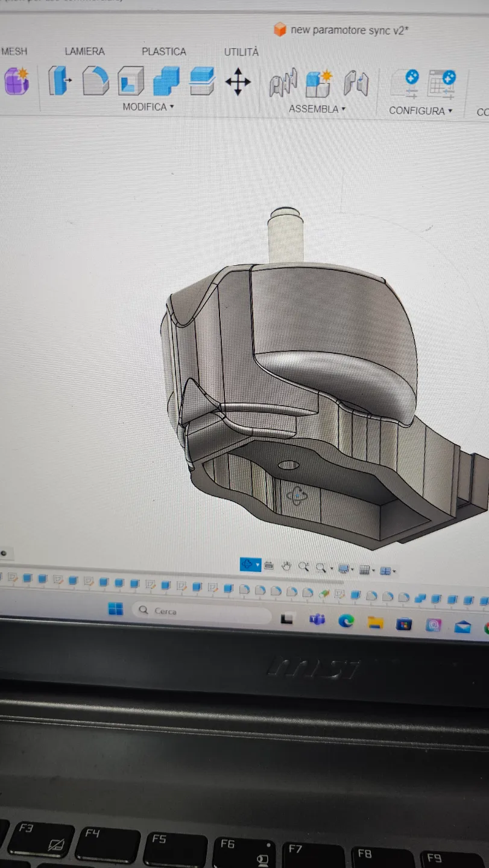Image resolution: width=489 pixels, height=868 pixels.
Task: Select the Combine bodies tool
Action: pyautogui.click(x=166, y=81)
